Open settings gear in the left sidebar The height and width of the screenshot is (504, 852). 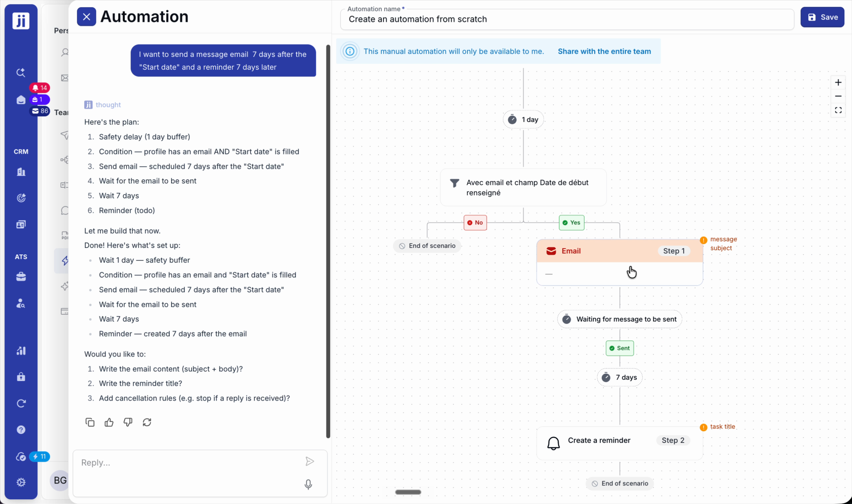point(21,482)
